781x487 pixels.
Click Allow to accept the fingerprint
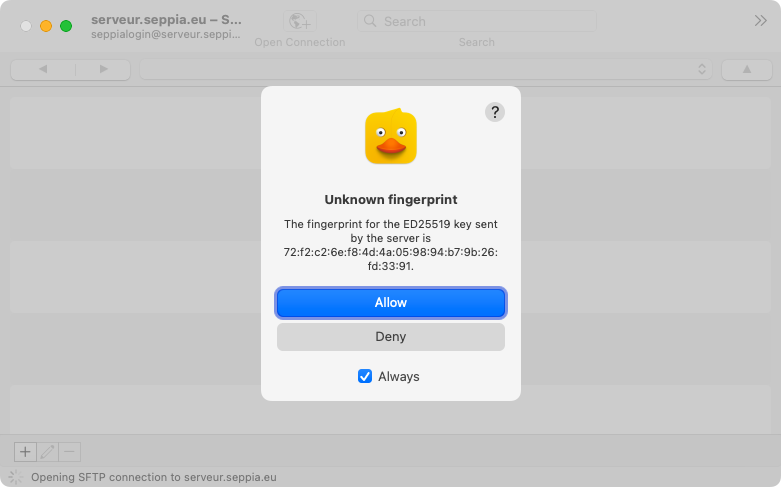pos(391,302)
